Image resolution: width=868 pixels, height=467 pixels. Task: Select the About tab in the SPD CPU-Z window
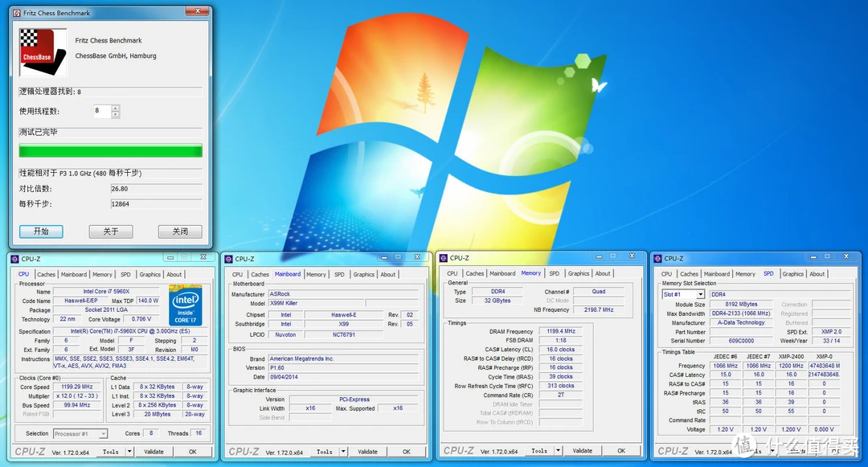[x=817, y=274]
